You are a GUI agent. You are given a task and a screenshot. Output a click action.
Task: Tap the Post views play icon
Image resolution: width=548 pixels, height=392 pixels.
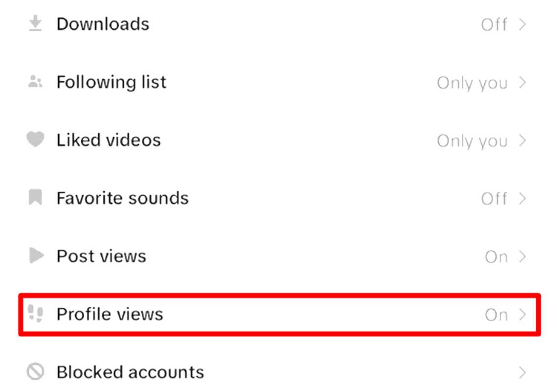click(36, 256)
